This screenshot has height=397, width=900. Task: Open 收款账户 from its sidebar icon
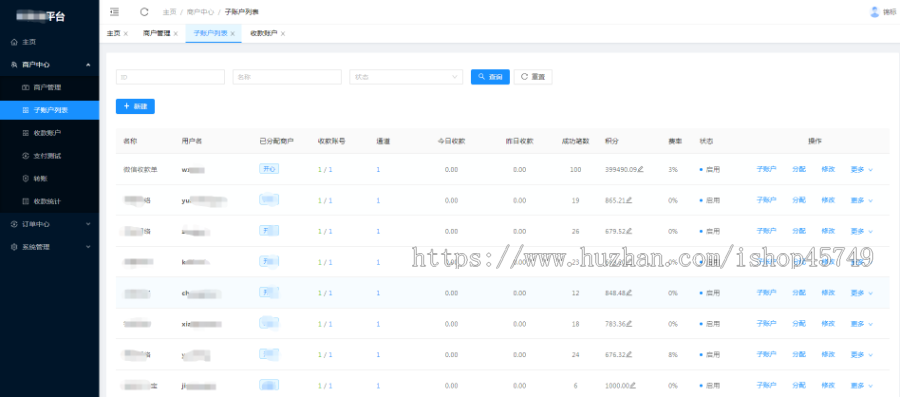coord(25,133)
